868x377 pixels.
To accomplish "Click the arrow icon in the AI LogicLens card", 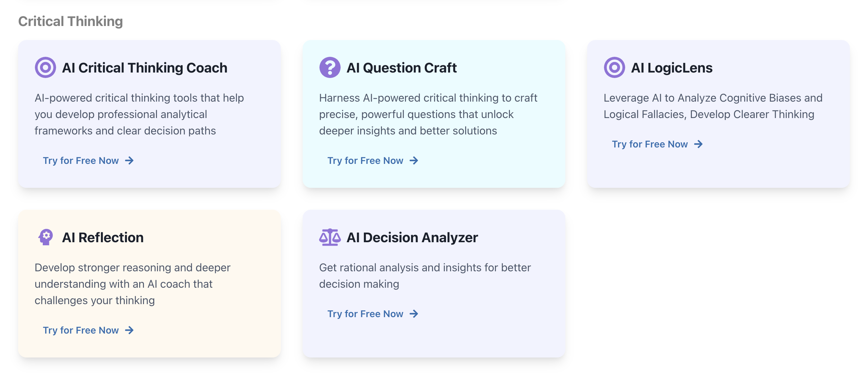I will click(x=698, y=144).
